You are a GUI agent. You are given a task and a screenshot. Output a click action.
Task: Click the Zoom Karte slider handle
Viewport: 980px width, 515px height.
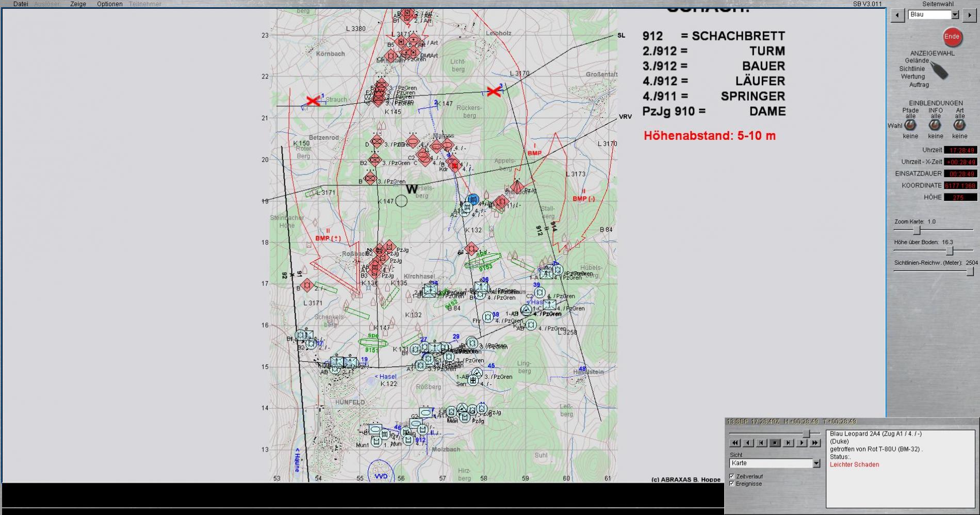[x=917, y=230]
